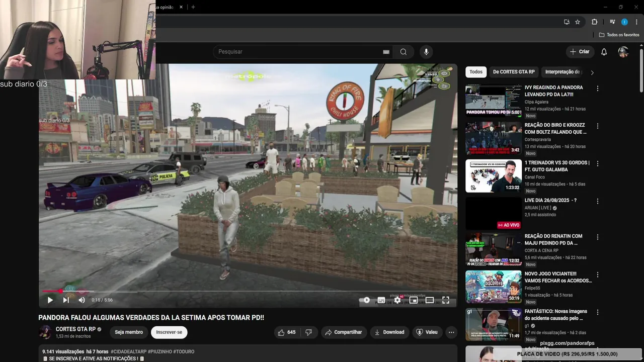644x362 pixels.
Task: Click the page vertical scrollbar
Action: 641,70
